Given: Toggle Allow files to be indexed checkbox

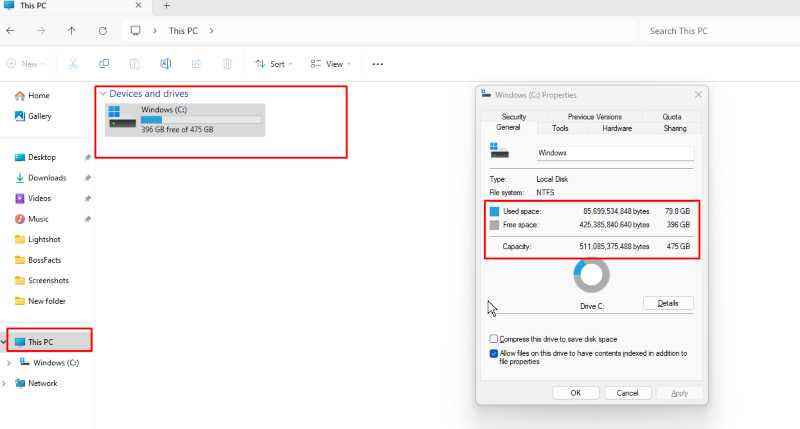Looking at the screenshot, I should pyautogui.click(x=493, y=354).
